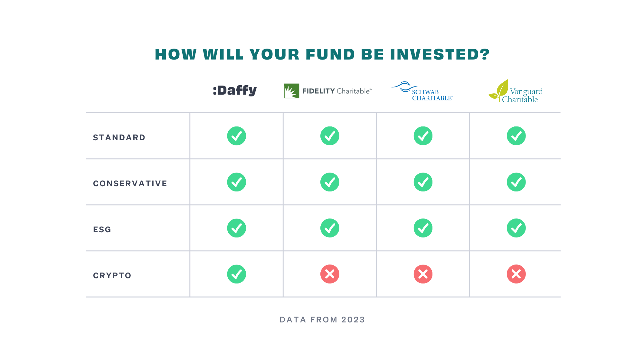Click the 'Data from 2023' footnote
The image size is (644, 362).
[322, 320]
